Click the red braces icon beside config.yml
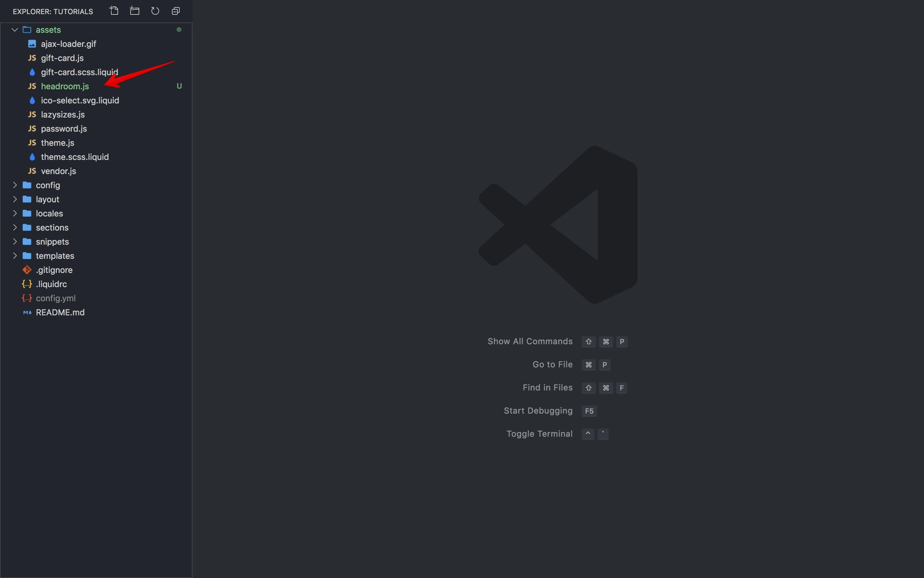 tap(27, 298)
